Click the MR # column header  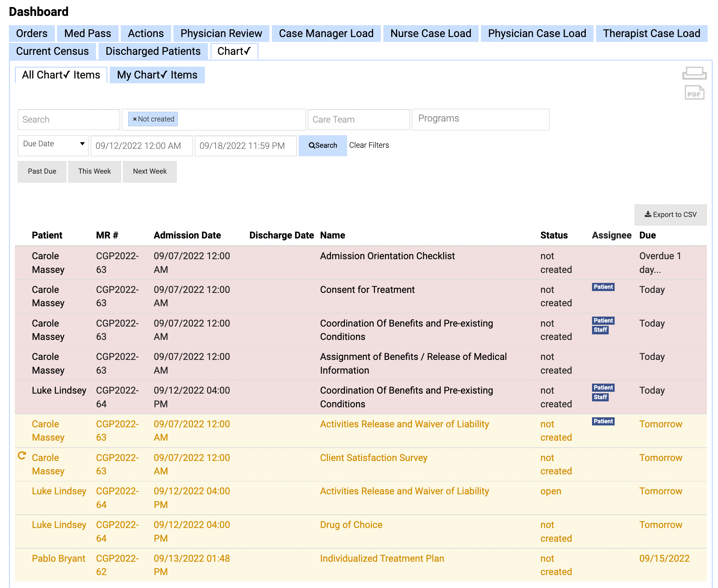(107, 235)
